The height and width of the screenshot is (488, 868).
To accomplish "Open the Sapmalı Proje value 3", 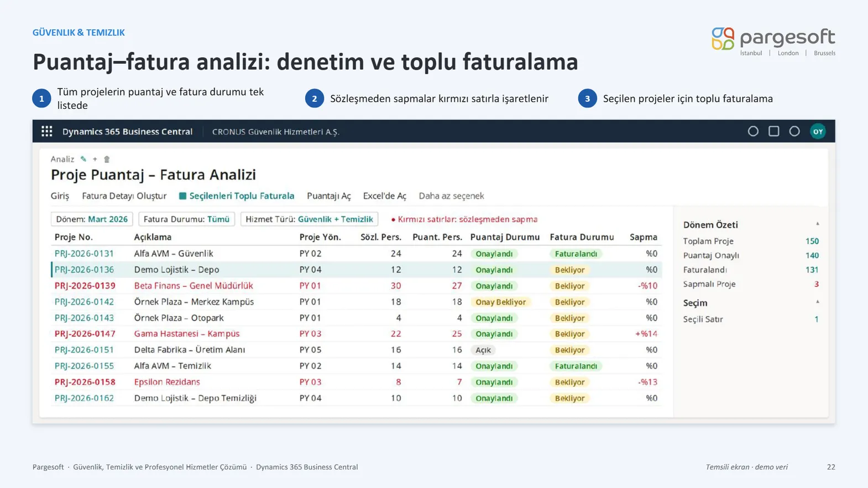I will 816,284.
